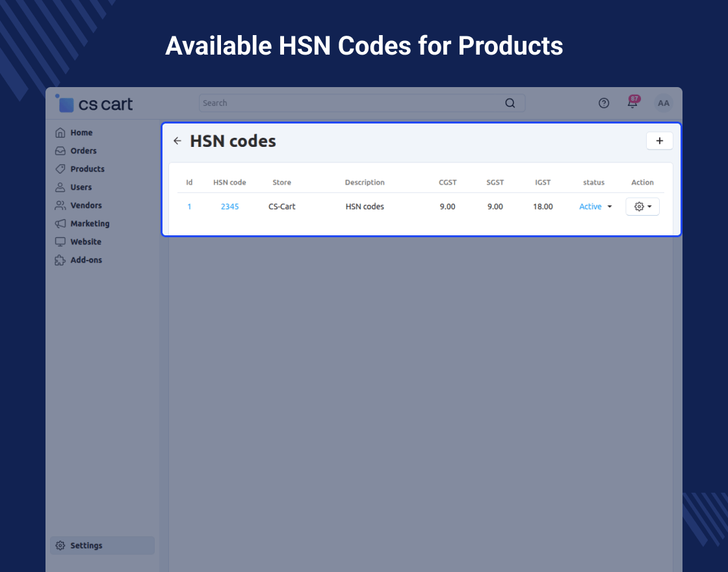Click the status column header
Screen dimensions: 728x572
[x=594, y=183]
